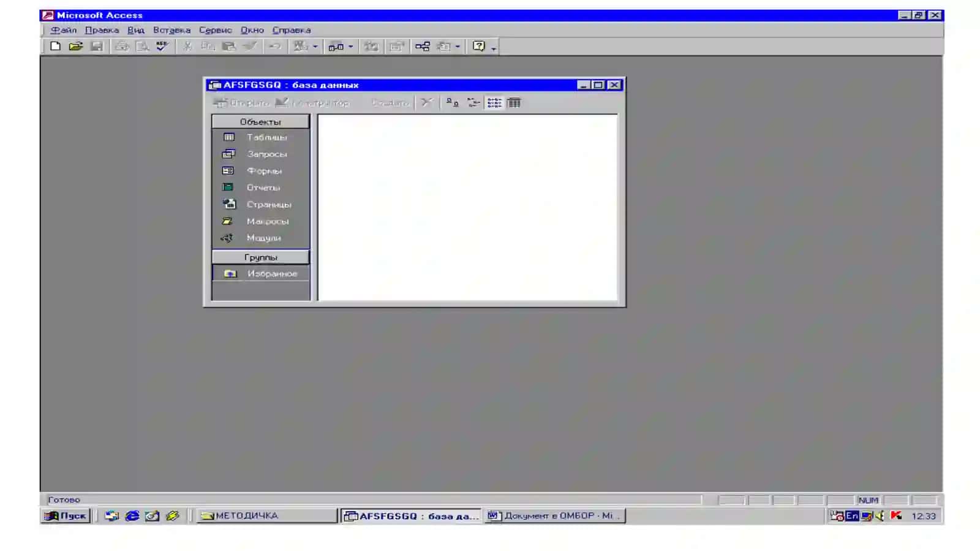980x551 pixels.
Task: Click the Code icon in main toolbar
Action: pyautogui.click(x=371, y=46)
